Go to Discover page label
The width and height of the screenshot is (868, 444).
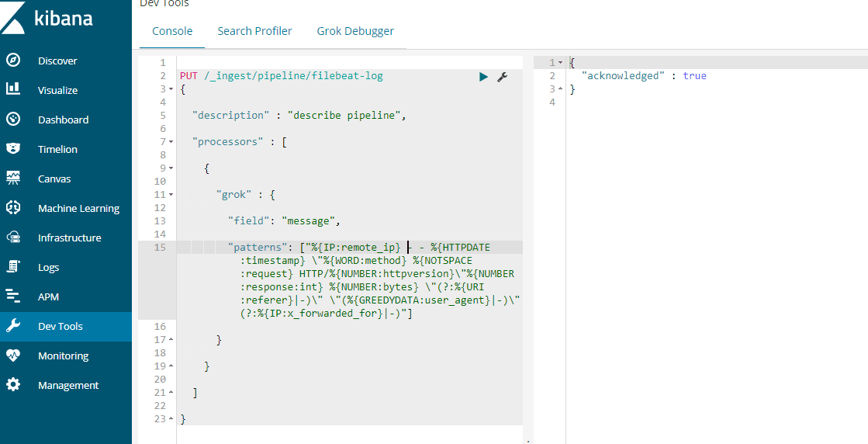pos(57,61)
